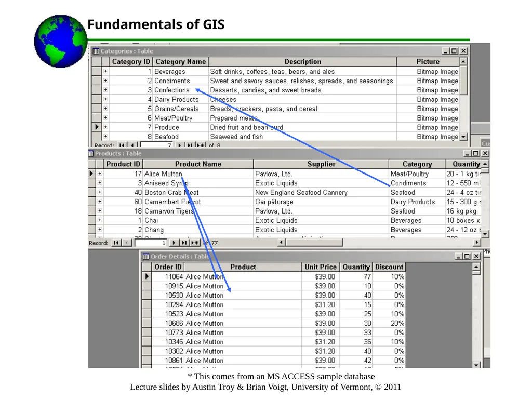This screenshot has width=532, height=399.
Task: Select the Picture column header
Action: pyautogui.click(x=428, y=62)
